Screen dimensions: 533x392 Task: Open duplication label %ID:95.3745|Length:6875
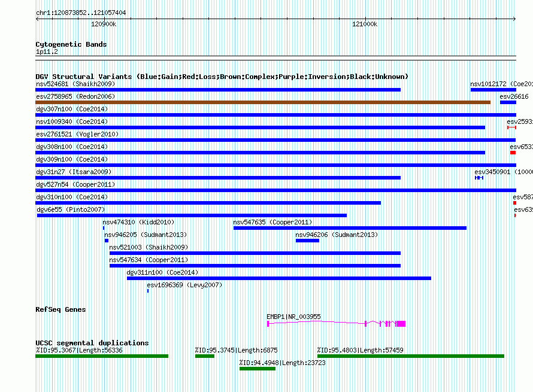pyautogui.click(x=236, y=350)
